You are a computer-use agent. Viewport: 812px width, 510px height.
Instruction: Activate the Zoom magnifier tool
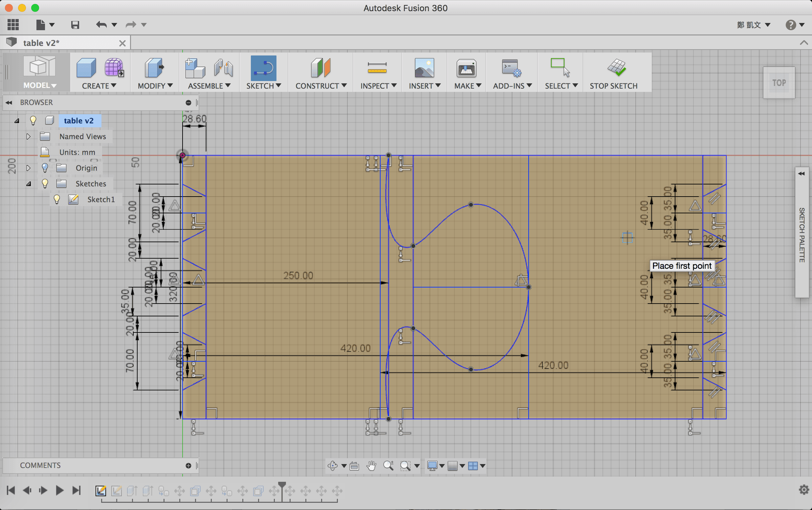(x=388, y=465)
